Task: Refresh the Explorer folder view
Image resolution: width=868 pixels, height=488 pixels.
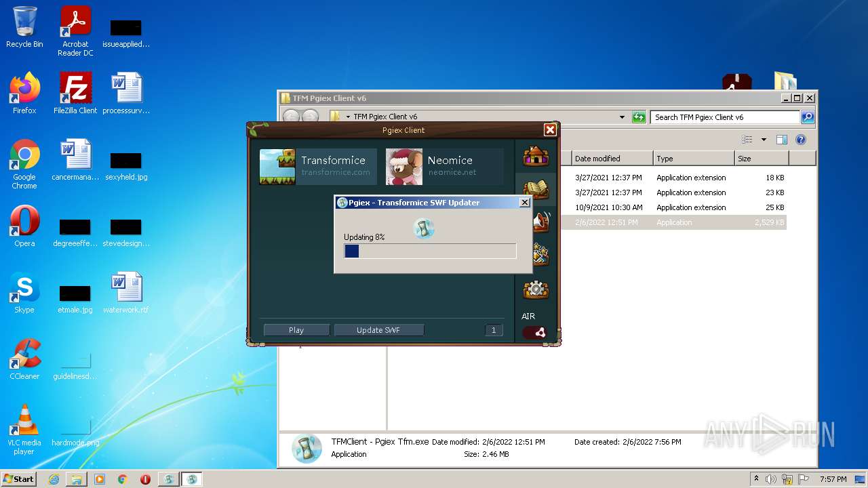Action: pos(638,117)
